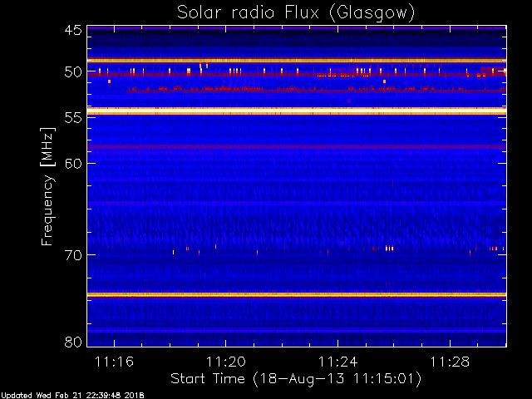Select the "Frequency [MHz]" axis label

(x=47, y=186)
